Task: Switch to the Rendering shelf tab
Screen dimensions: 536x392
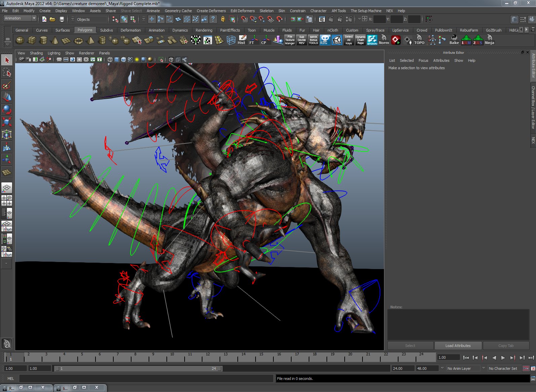Action: point(204,30)
